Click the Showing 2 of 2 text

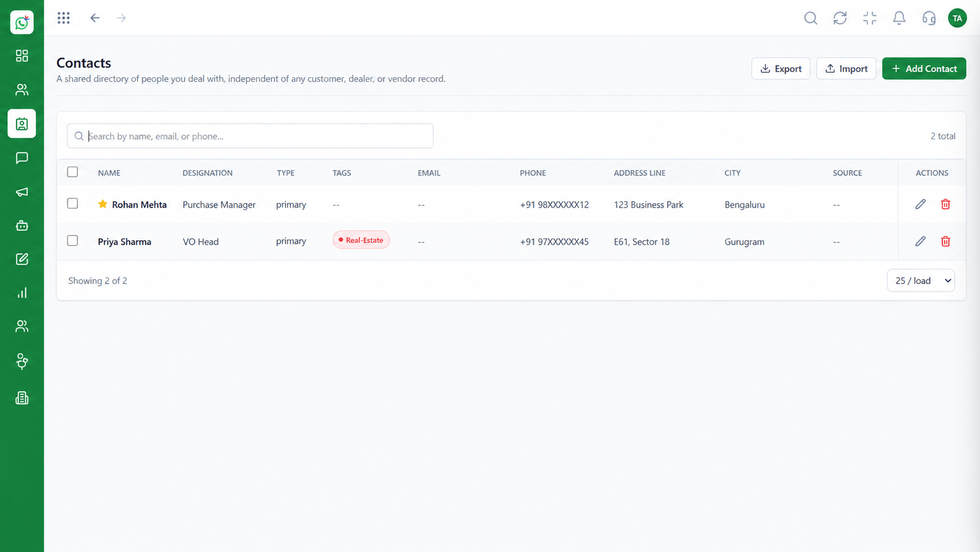[x=98, y=280]
